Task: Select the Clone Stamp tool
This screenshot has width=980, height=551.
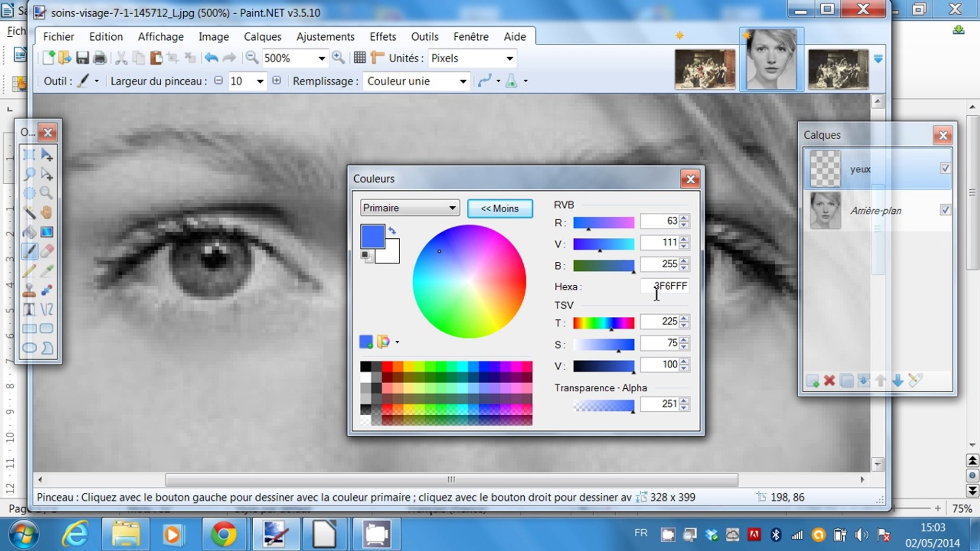Action: coord(29,290)
